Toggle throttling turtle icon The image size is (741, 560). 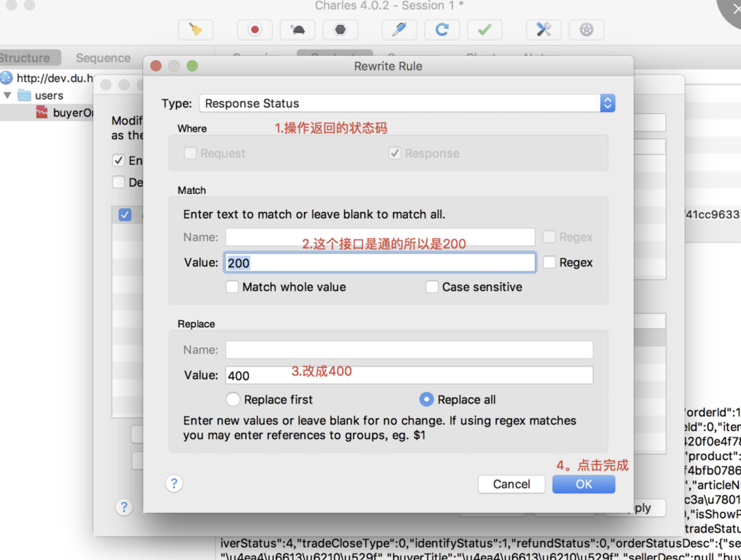point(298,30)
